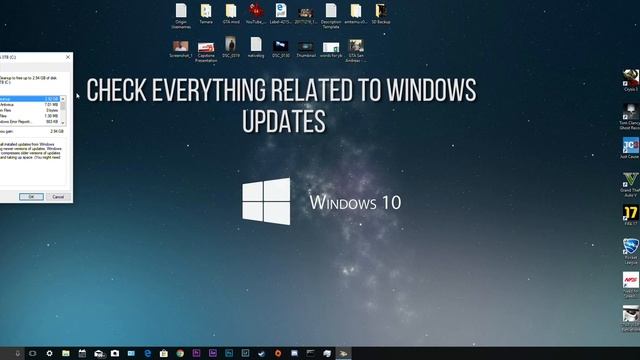Image resolution: width=640 pixels, height=360 pixels.
Task: Close the Disk Cleanup dialog
Action: (68, 57)
